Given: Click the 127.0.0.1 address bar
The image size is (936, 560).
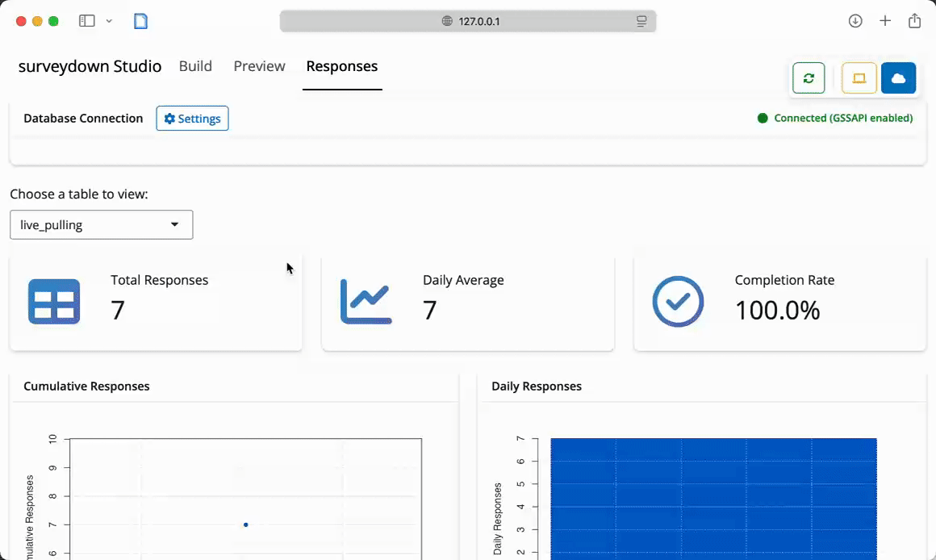Looking at the screenshot, I should click(468, 21).
